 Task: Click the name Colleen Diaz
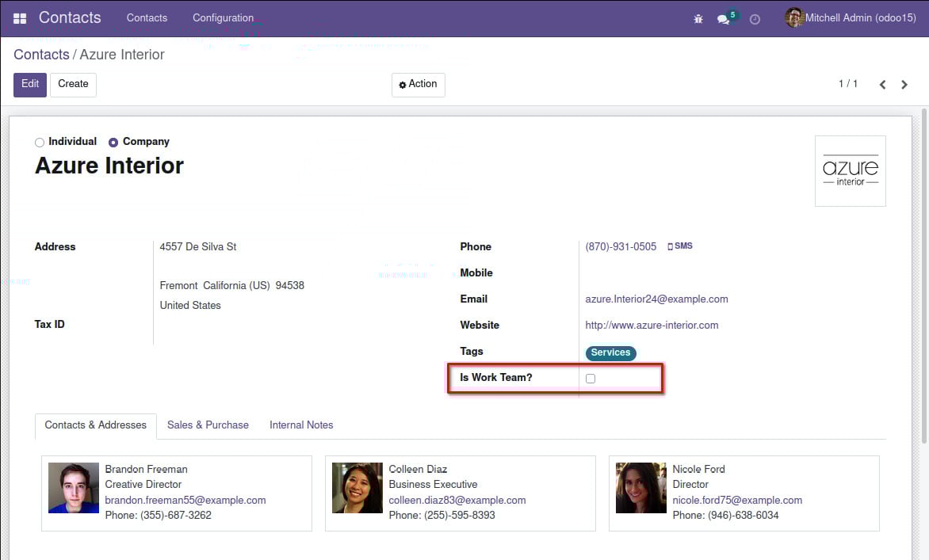pos(418,470)
